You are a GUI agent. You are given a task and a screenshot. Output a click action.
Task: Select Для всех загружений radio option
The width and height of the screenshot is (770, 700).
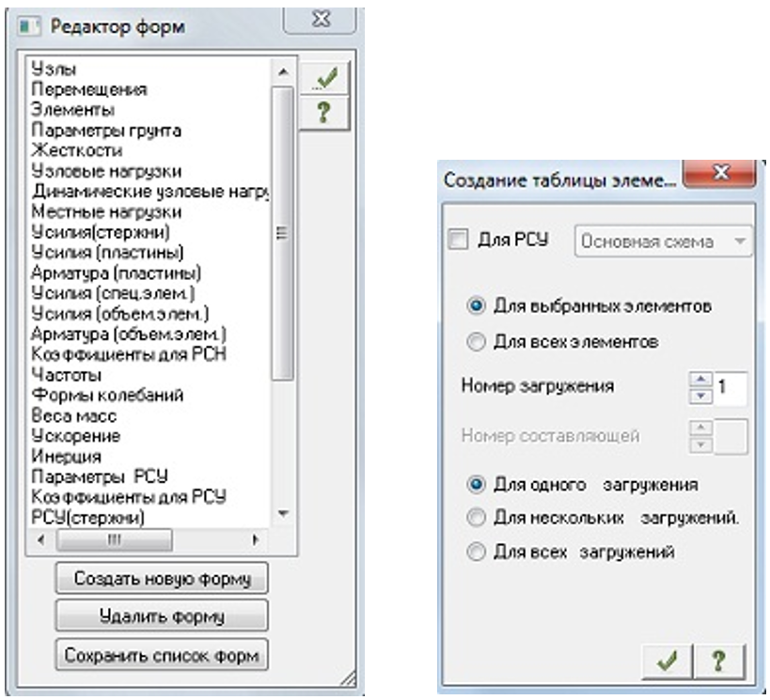point(476,552)
